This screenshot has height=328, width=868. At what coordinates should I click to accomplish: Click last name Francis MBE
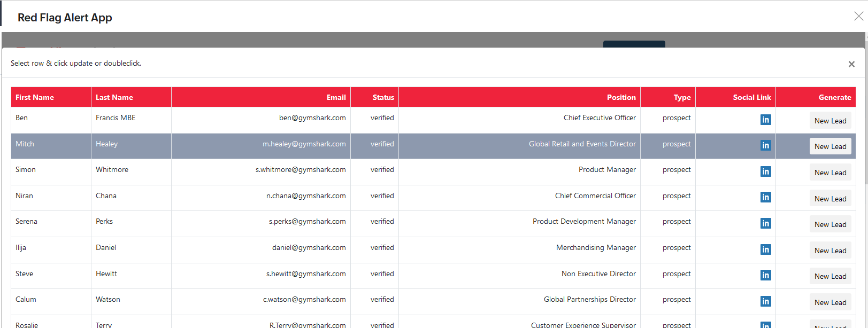click(116, 118)
